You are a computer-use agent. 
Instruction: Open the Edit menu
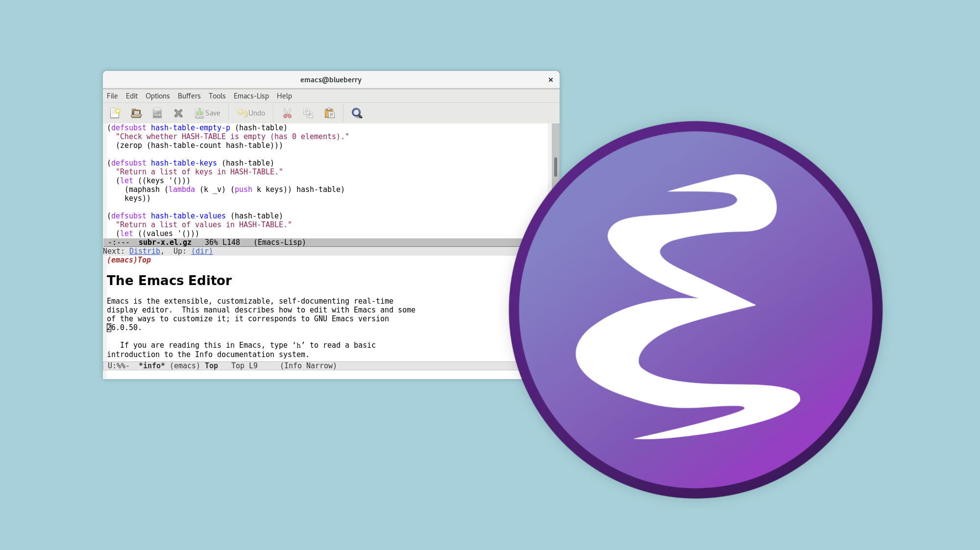[x=132, y=96]
